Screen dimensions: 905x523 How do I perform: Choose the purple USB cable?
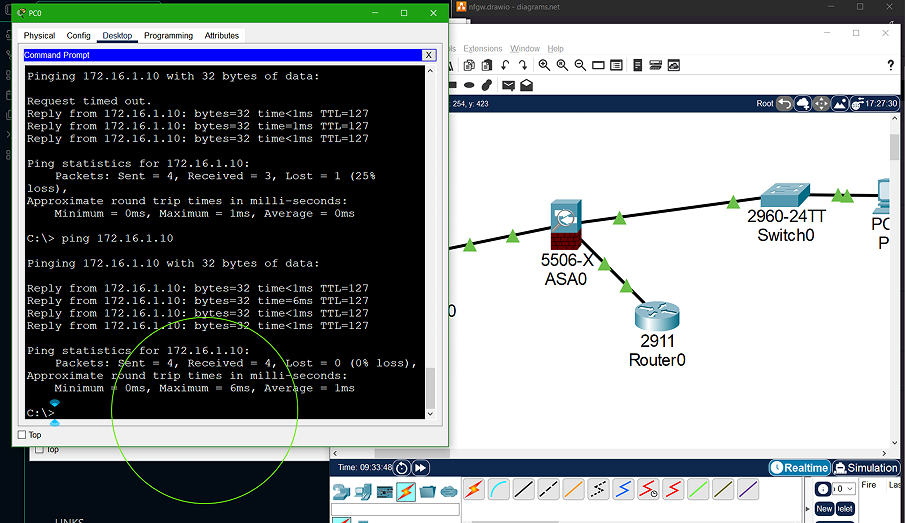[x=747, y=490]
